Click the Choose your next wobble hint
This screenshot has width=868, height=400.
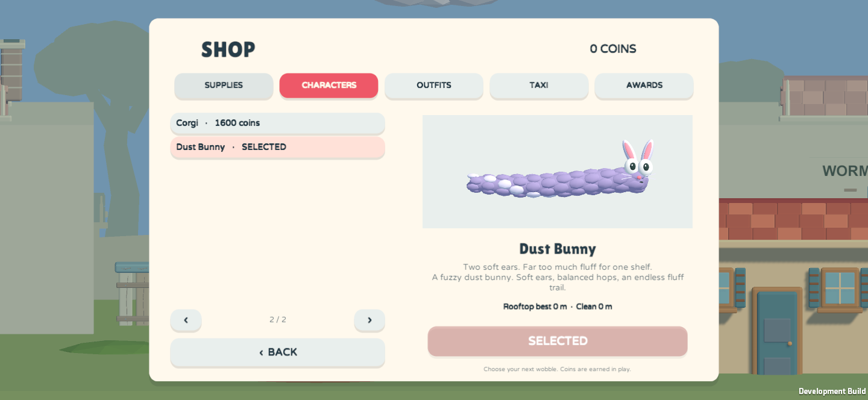pyautogui.click(x=558, y=369)
